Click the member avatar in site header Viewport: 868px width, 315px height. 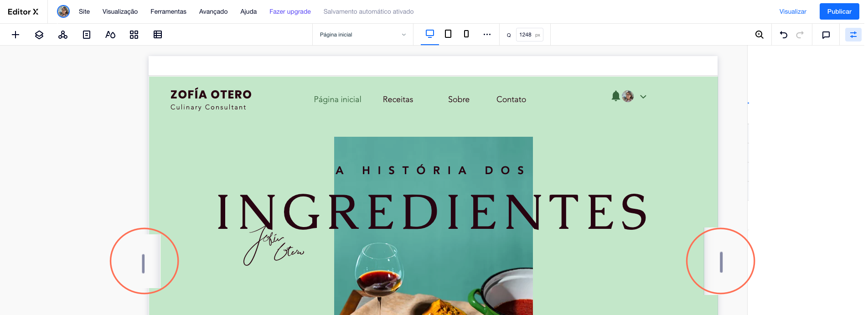click(x=628, y=96)
